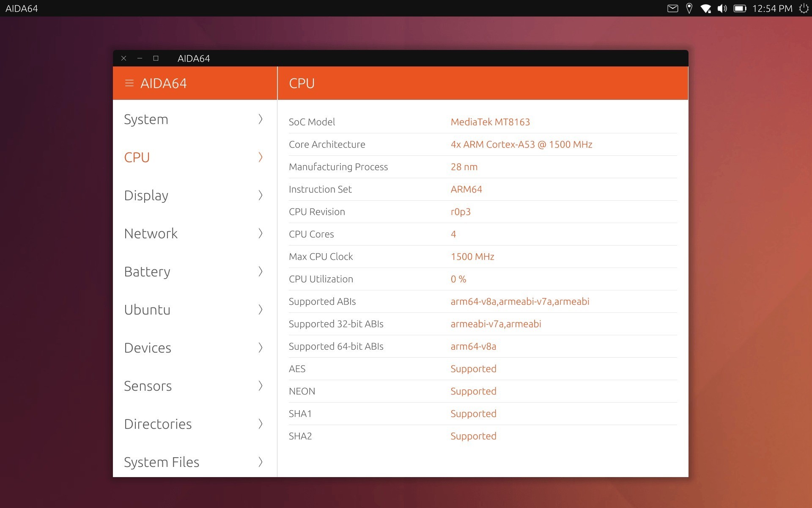Viewport: 812px width, 508px height.
Task: Click the 12:54 PM clock
Action: point(772,8)
